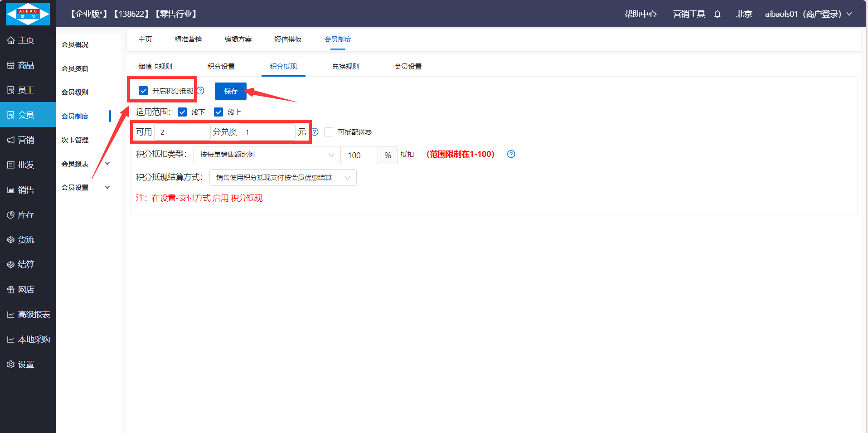Uncheck the 线下 scope checkbox
868x433 pixels.
(x=182, y=112)
